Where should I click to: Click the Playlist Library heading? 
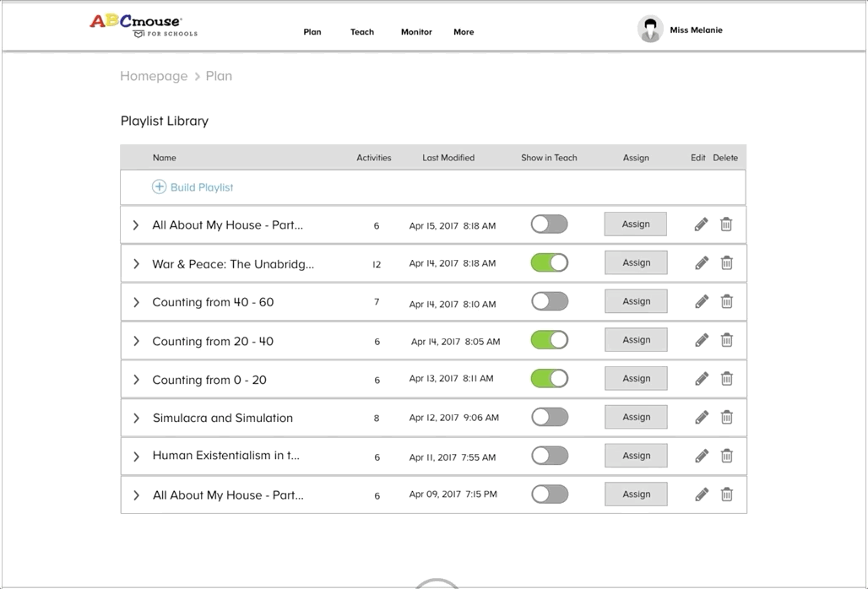[165, 122]
